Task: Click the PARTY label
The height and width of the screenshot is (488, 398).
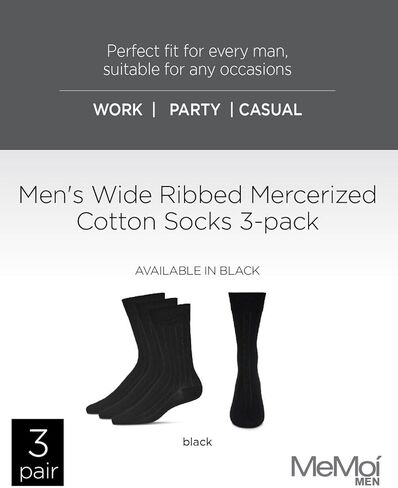Action: [195, 110]
